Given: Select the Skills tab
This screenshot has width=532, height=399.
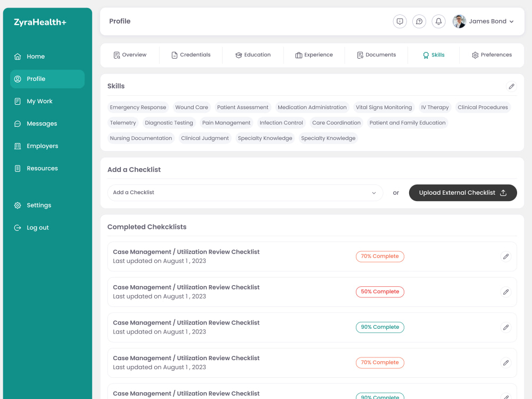Looking at the screenshot, I should (433, 55).
